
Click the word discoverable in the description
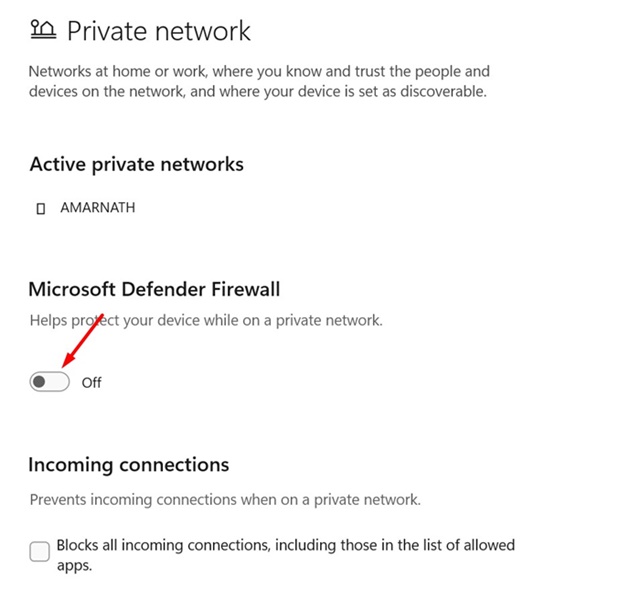[x=443, y=93]
